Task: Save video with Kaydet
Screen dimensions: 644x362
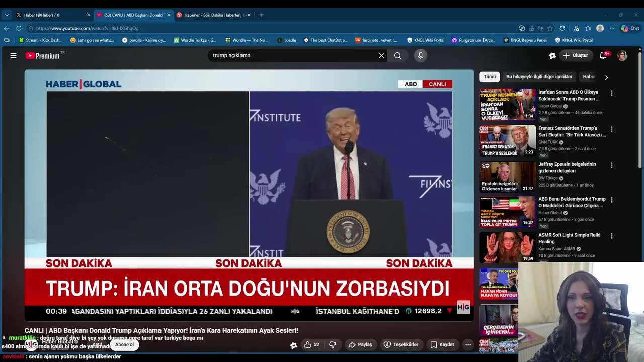Action: tap(442, 345)
